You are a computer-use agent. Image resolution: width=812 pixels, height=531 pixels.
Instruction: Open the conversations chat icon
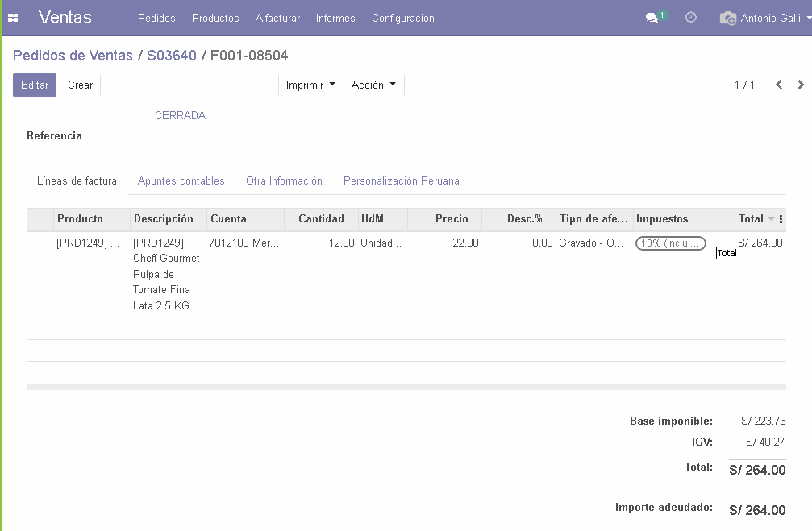pyautogui.click(x=652, y=18)
